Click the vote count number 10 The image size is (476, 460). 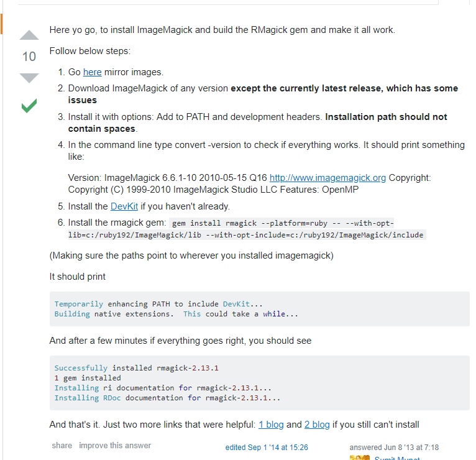pyautogui.click(x=29, y=57)
